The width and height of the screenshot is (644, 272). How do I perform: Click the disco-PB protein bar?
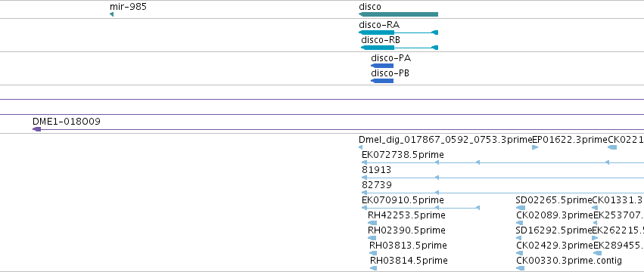(382, 81)
